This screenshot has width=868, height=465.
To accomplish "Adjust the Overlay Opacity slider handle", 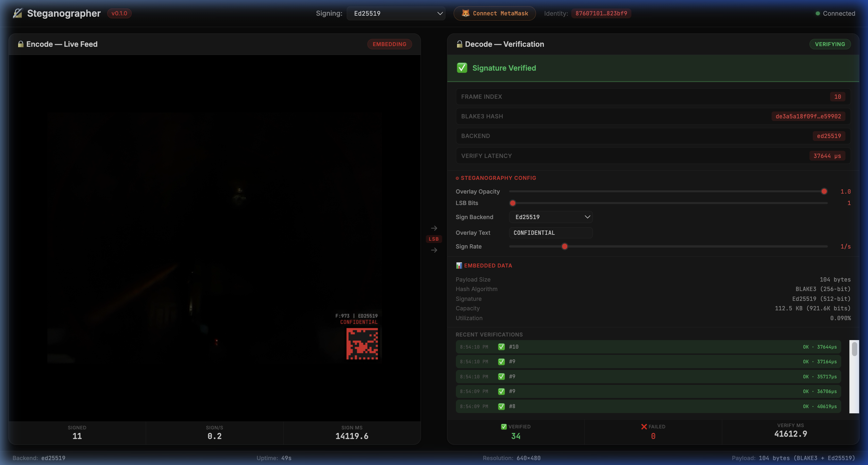I will coord(824,192).
